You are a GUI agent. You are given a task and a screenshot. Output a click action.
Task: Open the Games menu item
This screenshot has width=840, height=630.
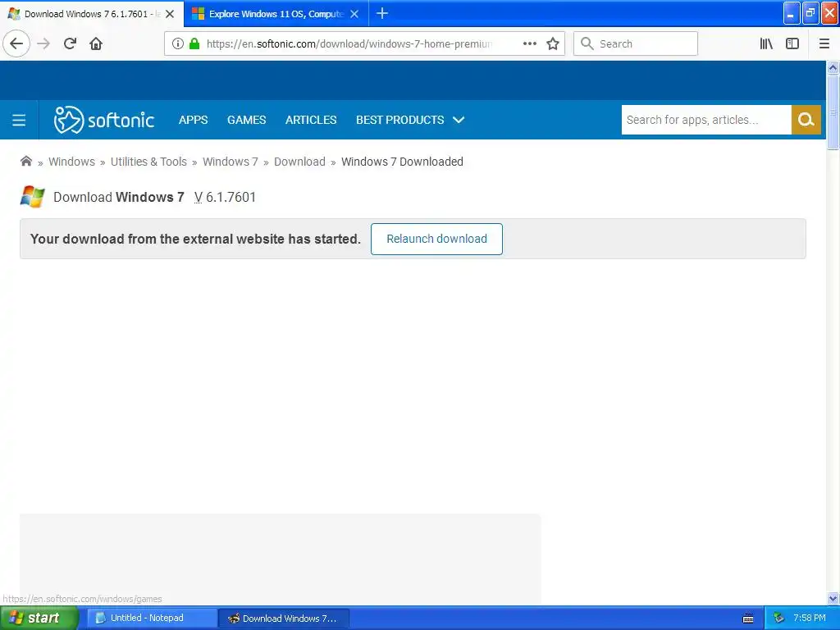(246, 120)
